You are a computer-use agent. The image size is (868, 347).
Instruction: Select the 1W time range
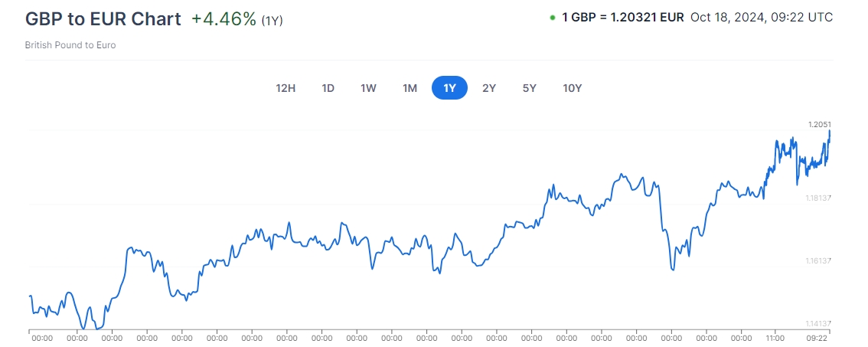coord(368,88)
